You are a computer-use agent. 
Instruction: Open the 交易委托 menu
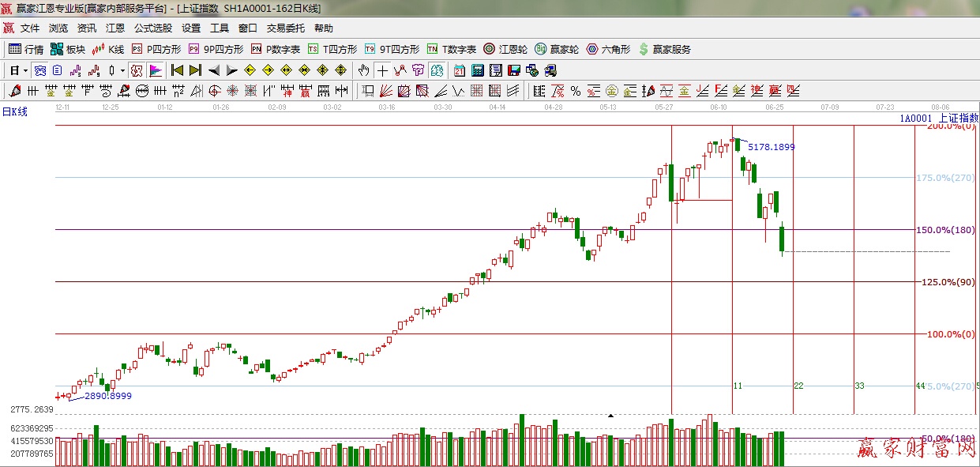(x=285, y=28)
